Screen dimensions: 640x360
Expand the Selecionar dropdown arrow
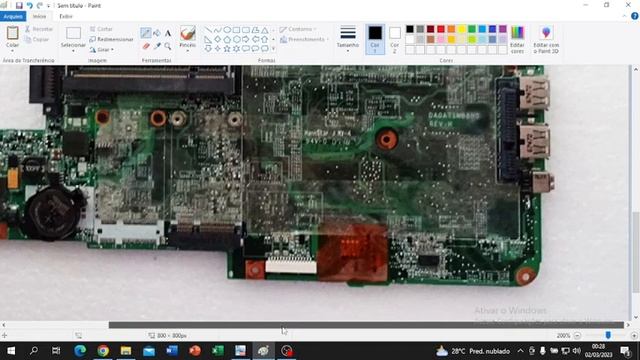(73, 51)
